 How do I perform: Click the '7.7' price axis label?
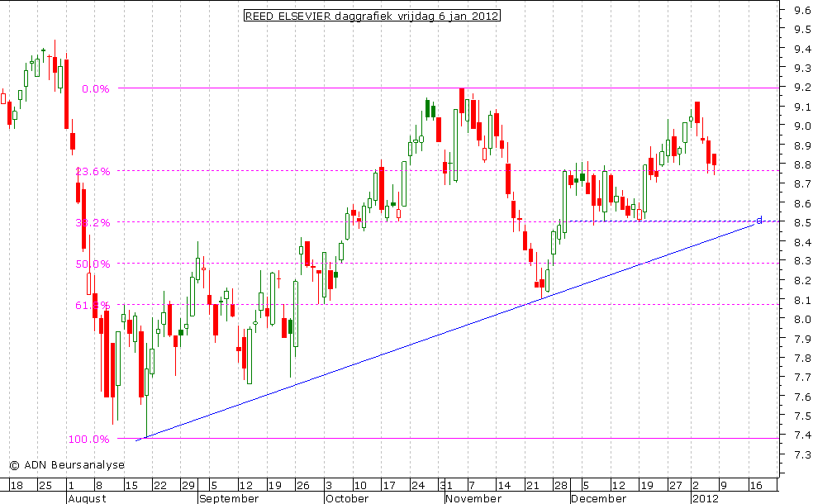(802, 378)
